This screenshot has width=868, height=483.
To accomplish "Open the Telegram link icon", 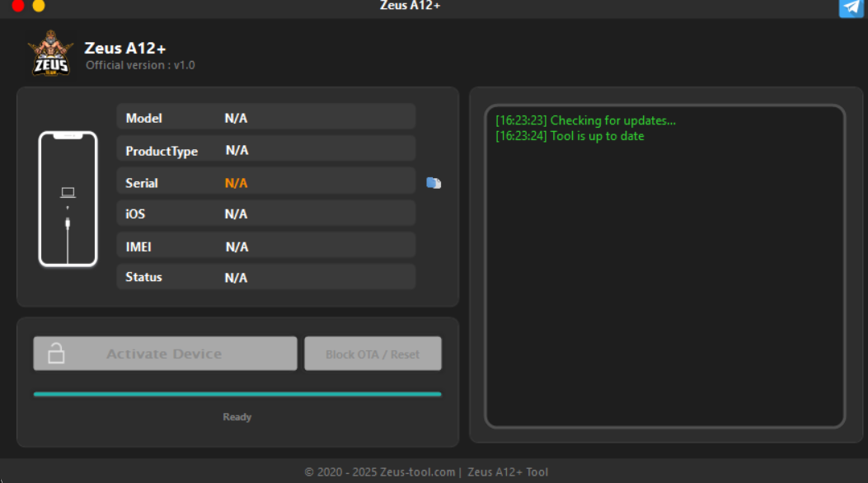I will click(851, 7).
